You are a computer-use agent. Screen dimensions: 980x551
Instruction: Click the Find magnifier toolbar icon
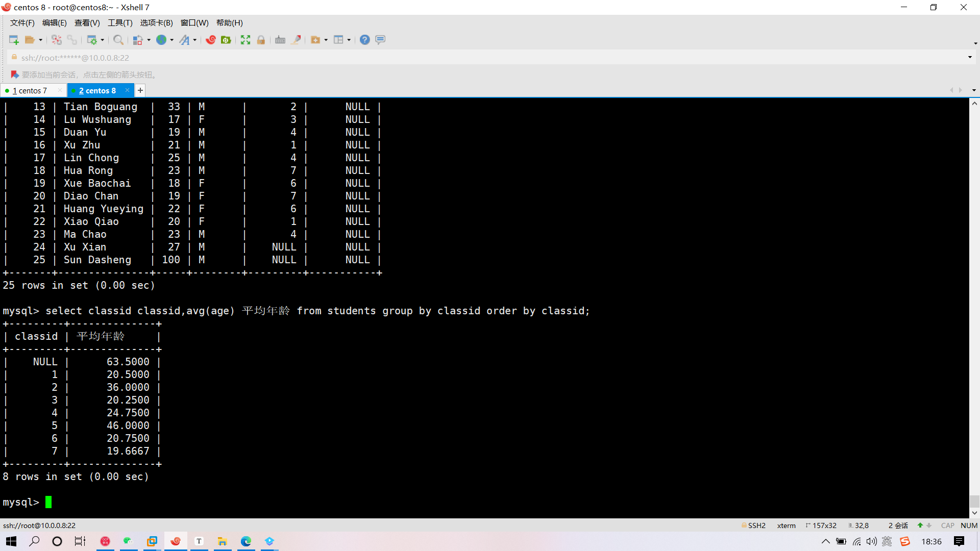(x=118, y=40)
